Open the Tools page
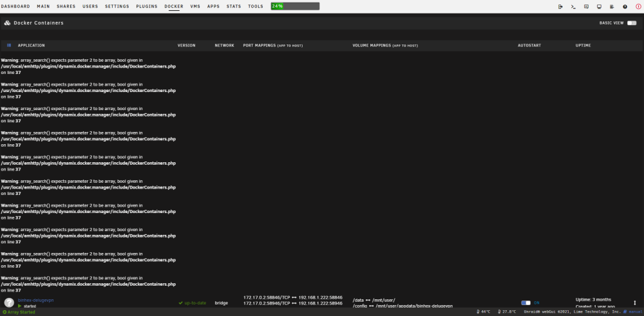This screenshot has width=644, height=316. pyautogui.click(x=256, y=6)
